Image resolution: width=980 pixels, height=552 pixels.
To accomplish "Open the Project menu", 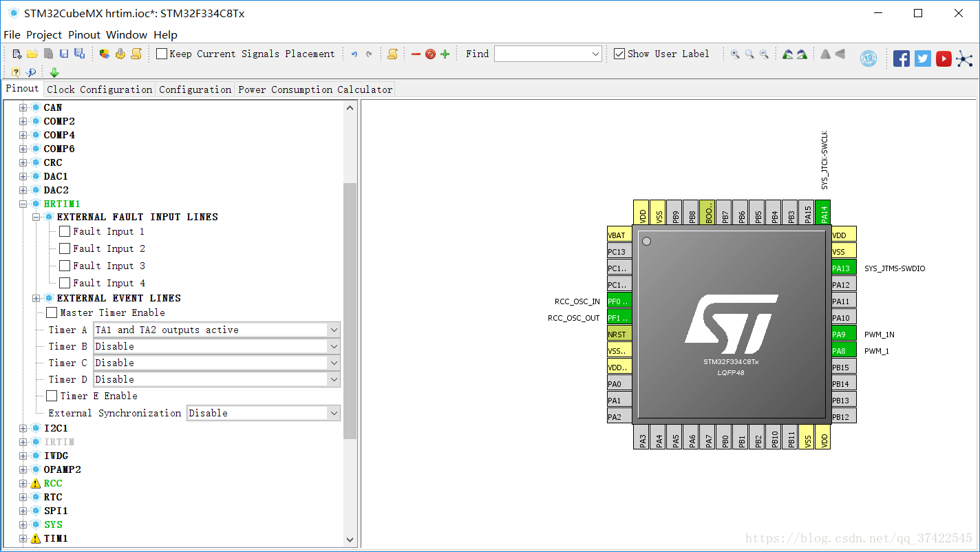I will click(44, 34).
